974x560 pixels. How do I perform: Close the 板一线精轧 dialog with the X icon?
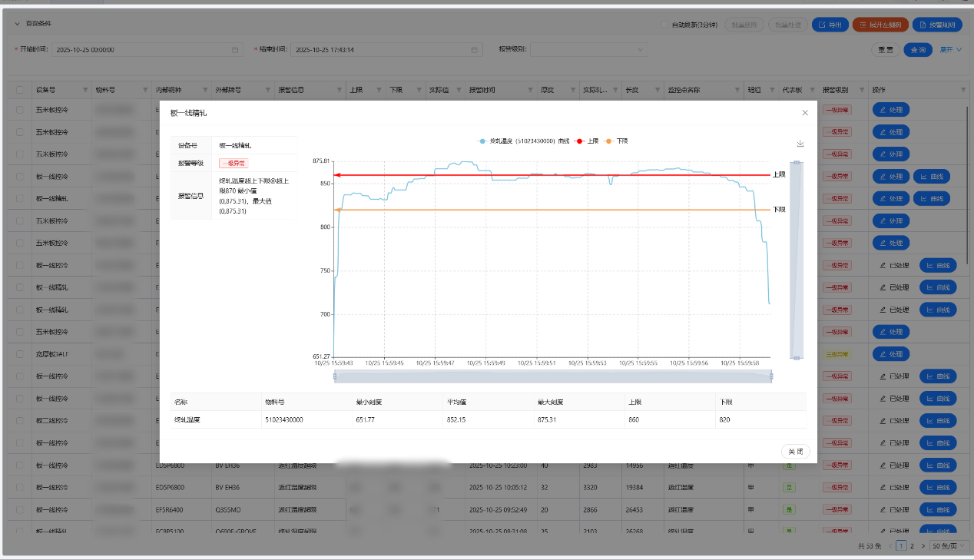(x=805, y=113)
